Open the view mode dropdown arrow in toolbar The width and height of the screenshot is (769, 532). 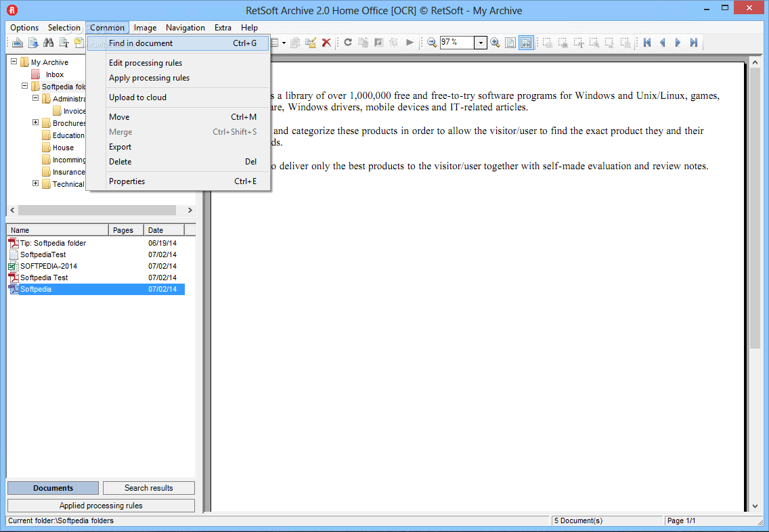tap(284, 43)
